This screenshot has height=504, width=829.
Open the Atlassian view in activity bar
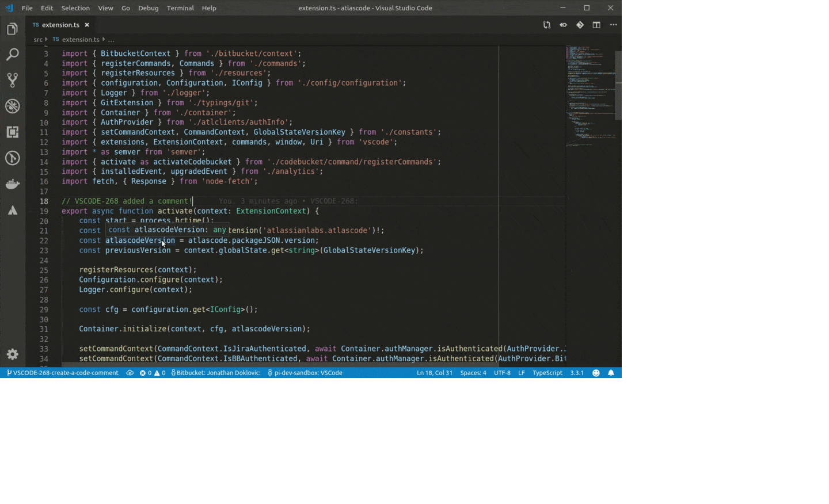[13, 211]
